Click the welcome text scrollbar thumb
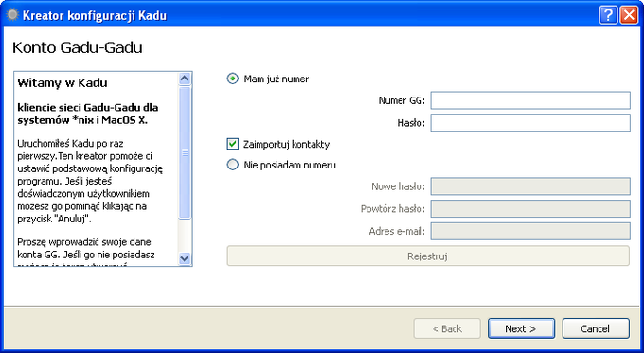 click(185, 152)
